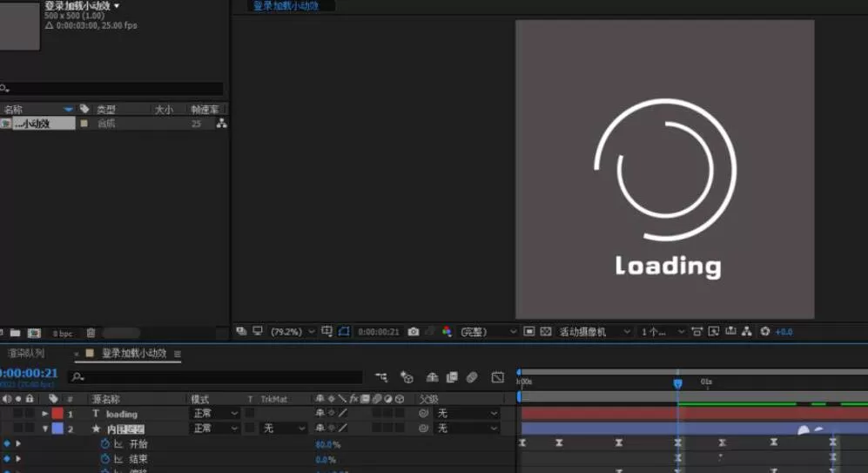868x473 pixels.
Task: Toggle region of interest icon
Action: (529, 331)
